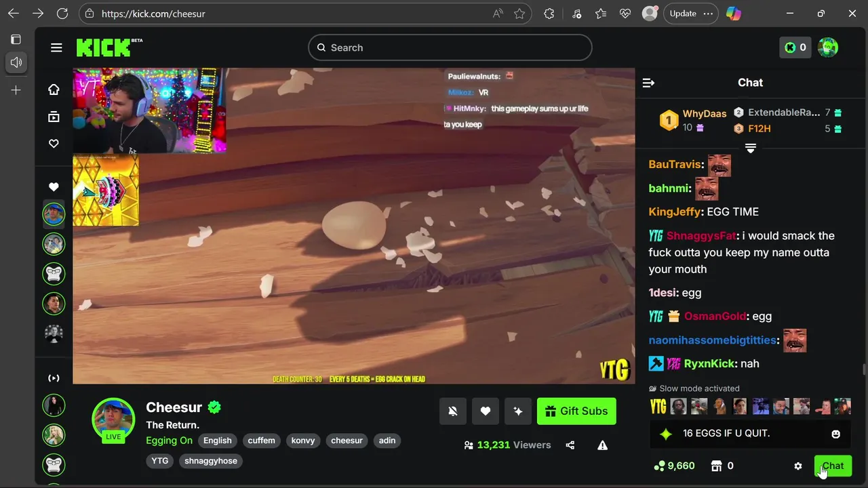The image size is (868, 488).
Task: Click the video player
Action: click(x=354, y=226)
